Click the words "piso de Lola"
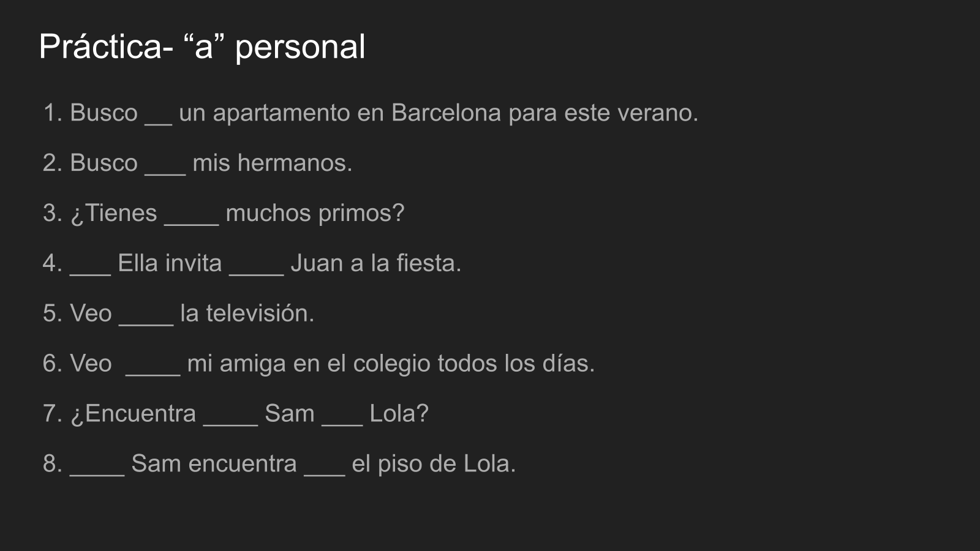980x551 pixels. pyautogui.click(x=447, y=464)
